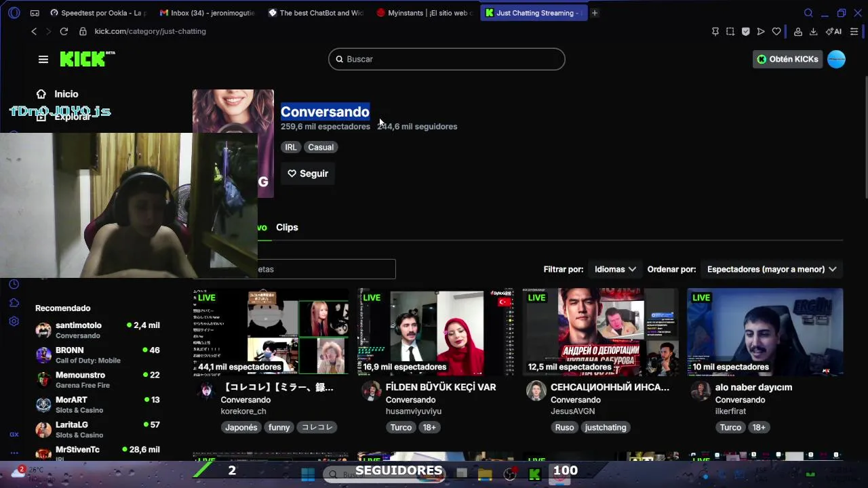Open a new browser tab
Screen dimensions: 868x488
pyautogui.click(x=594, y=13)
